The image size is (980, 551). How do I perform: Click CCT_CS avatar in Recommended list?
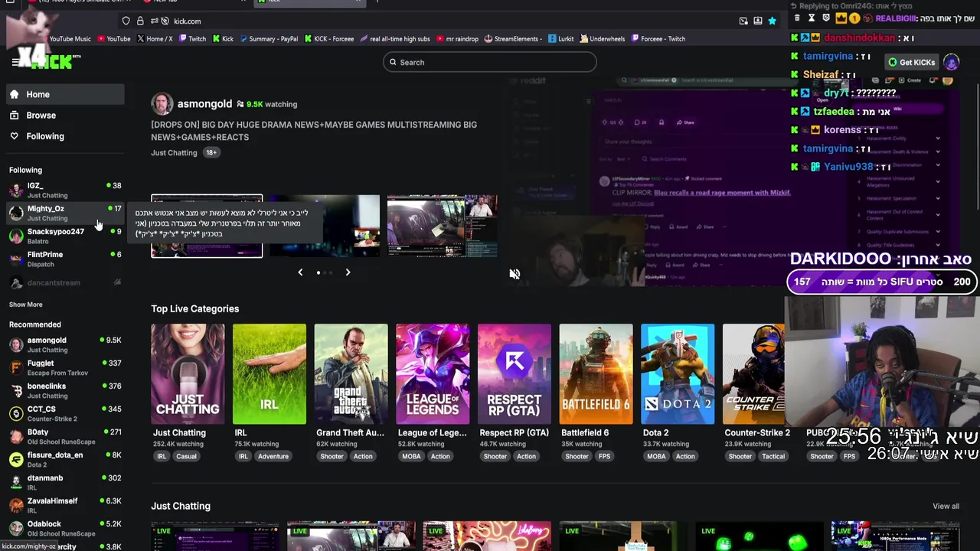pyautogui.click(x=16, y=413)
